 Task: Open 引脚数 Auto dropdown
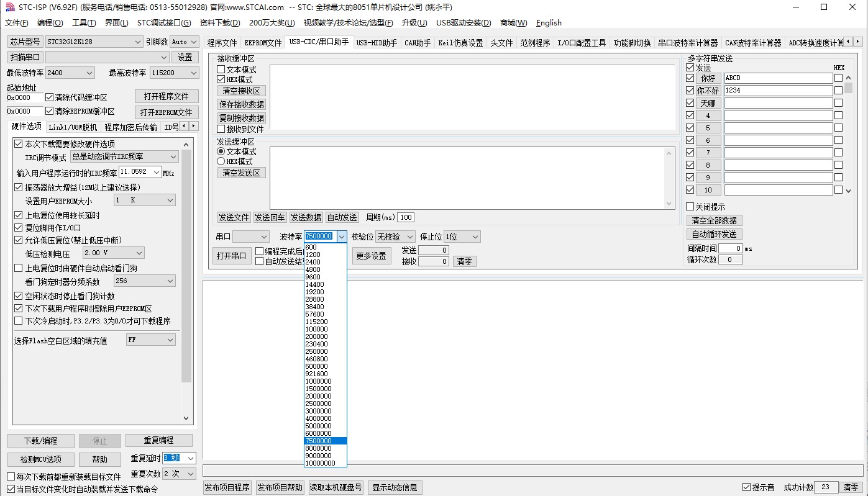(185, 42)
